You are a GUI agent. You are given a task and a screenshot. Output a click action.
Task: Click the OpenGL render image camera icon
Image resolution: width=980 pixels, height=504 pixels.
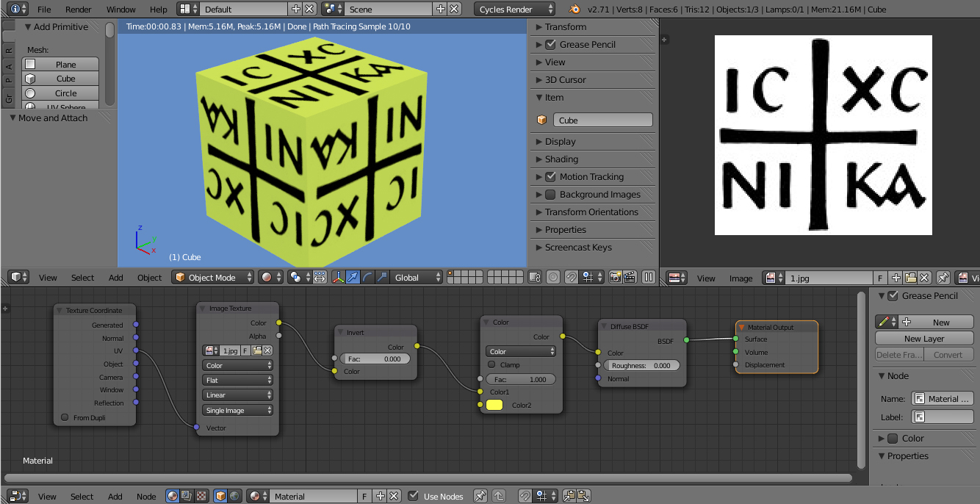(615, 277)
